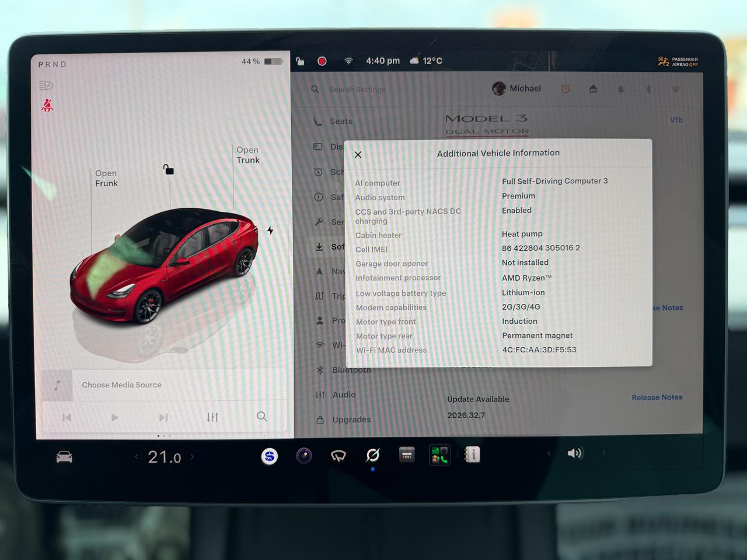Open the media equalizer settings
Image resolution: width=747 pixels, height=560 pixels.
212,417
